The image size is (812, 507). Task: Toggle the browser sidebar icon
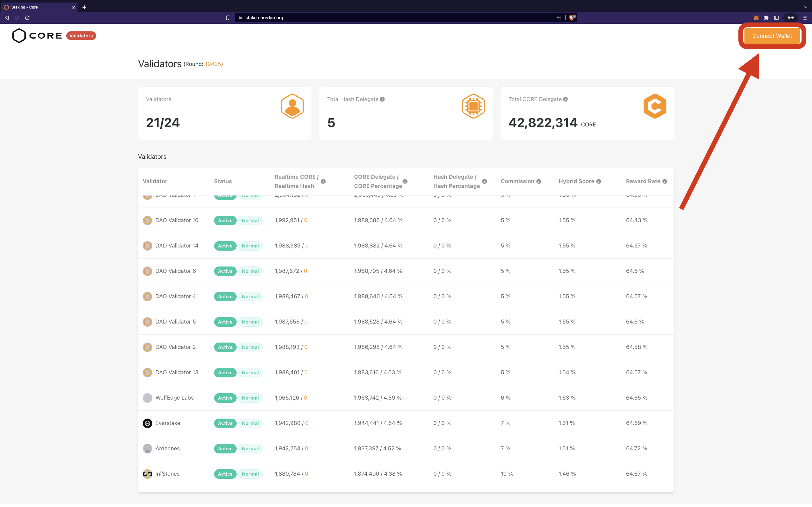pyautogui.click(x=776, y=18)
